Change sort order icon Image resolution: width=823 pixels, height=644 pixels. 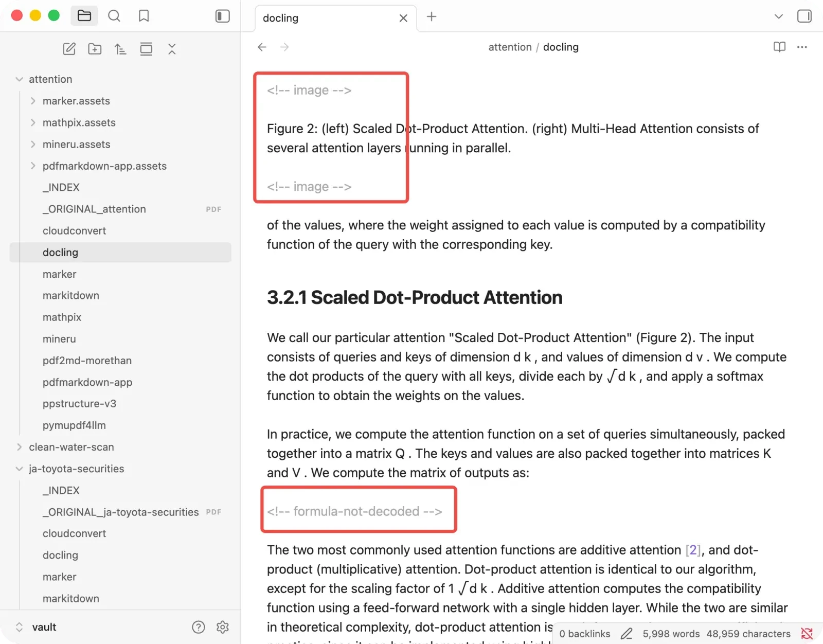tap(120, 49)
